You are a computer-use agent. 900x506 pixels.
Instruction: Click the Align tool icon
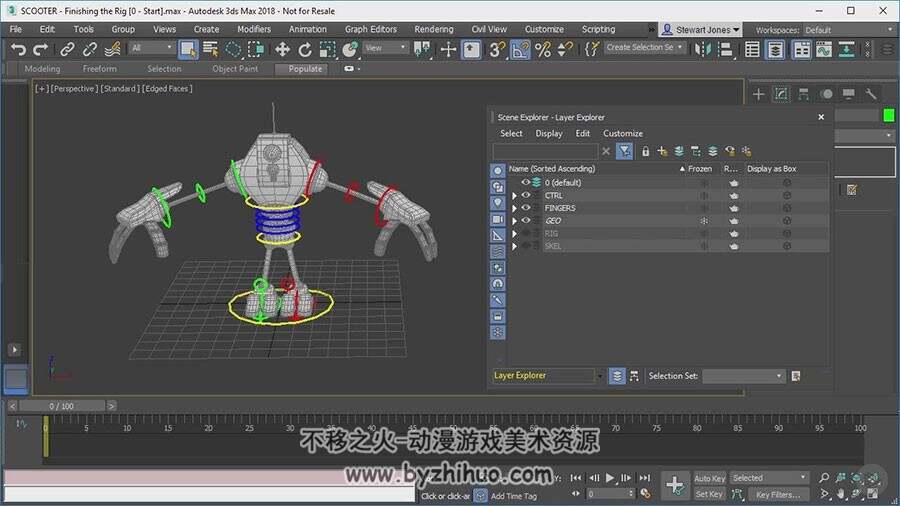[726, 50]
